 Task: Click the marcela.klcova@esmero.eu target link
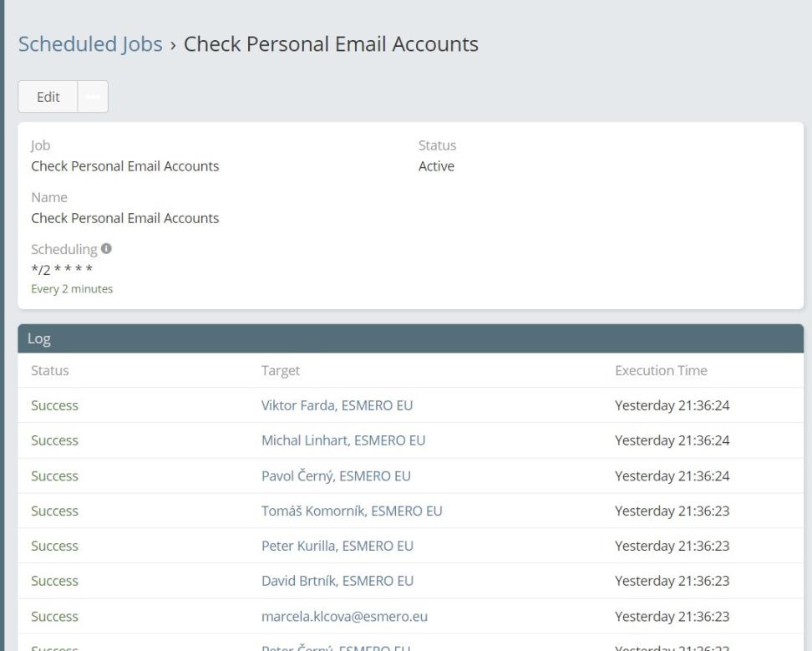click(x=345, y=617)
